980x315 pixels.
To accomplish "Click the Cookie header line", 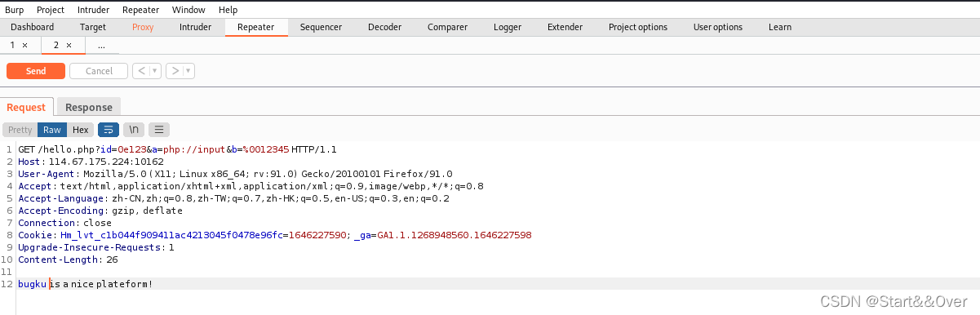I will tap(275, 235).
